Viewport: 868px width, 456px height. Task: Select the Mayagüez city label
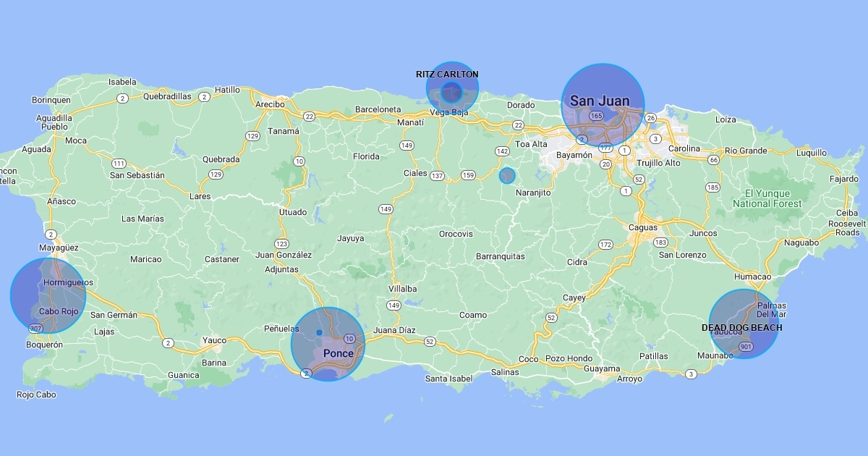(59, 248)
